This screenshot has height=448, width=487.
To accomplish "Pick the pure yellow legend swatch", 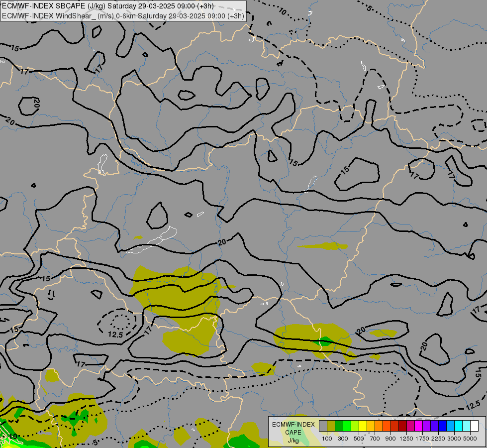I will click(x=363, y=426).
